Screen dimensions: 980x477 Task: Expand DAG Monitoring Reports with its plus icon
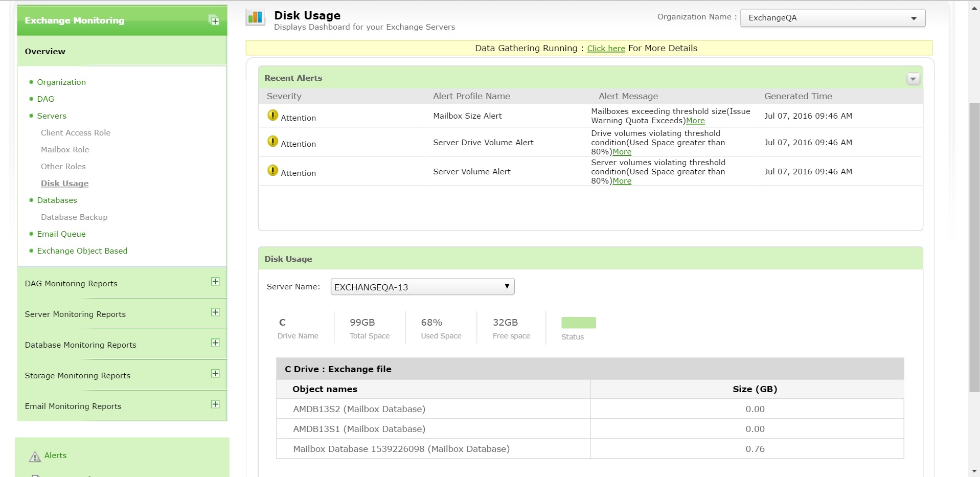[x=215, y=282]
